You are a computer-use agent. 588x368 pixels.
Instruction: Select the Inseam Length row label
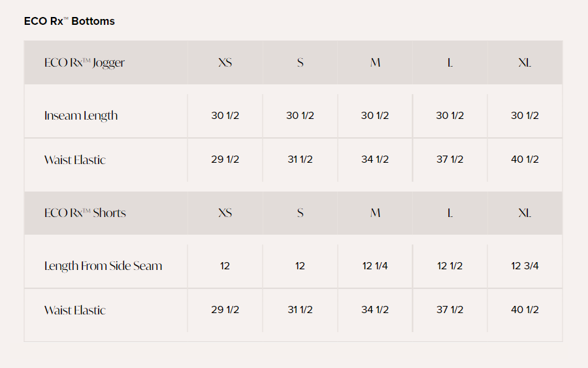(81, 116)
